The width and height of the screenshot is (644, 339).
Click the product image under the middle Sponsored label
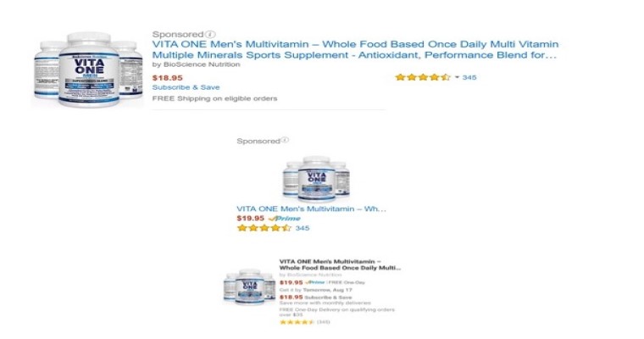pos(316,179)
